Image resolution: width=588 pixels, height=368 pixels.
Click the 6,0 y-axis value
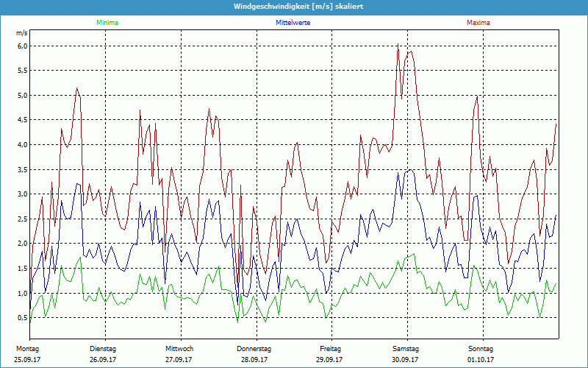pyautogui.click(x=23, y=46)
